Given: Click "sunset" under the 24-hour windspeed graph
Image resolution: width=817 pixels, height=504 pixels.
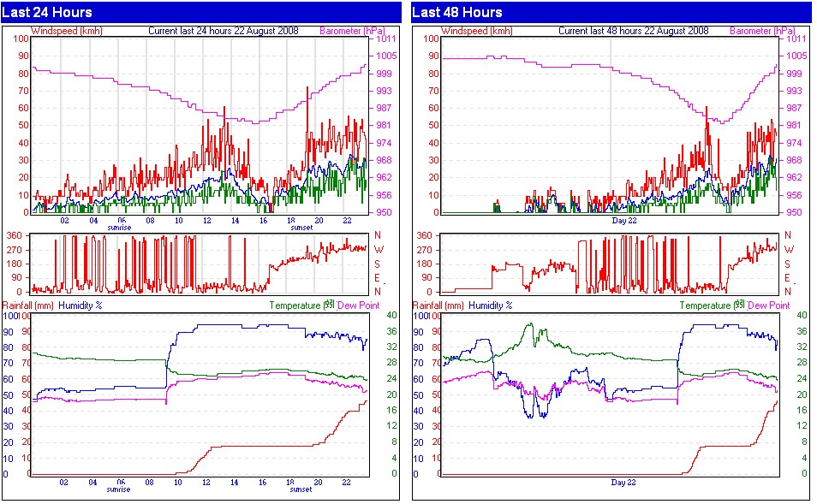Looking at the screenshot, I should (301, 228).
